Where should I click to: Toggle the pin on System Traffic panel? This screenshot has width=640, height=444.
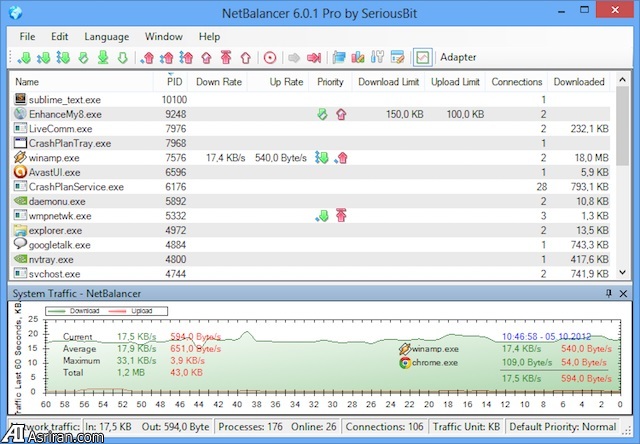608,292
